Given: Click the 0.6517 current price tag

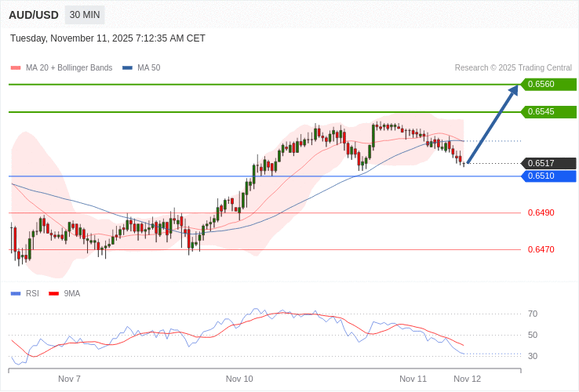Looking at the screenshot, I should tap(548, 163).
